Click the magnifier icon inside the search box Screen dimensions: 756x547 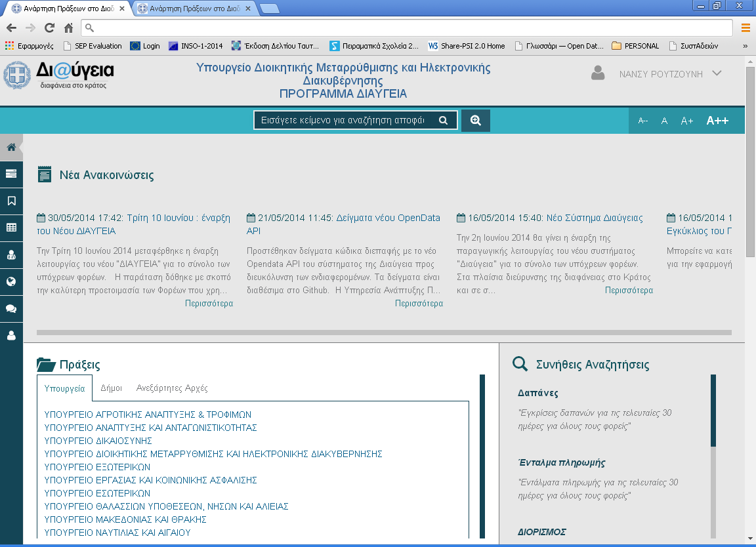point(443,121)
